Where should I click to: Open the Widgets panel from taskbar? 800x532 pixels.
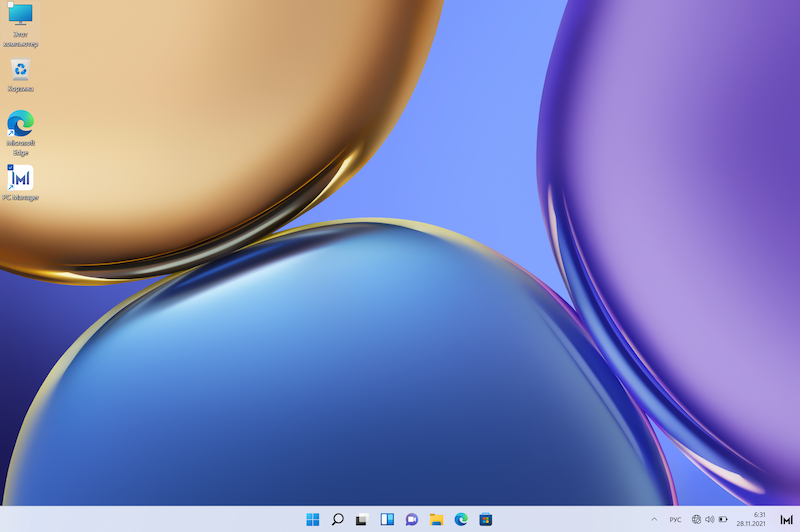(x=387, y=519)
